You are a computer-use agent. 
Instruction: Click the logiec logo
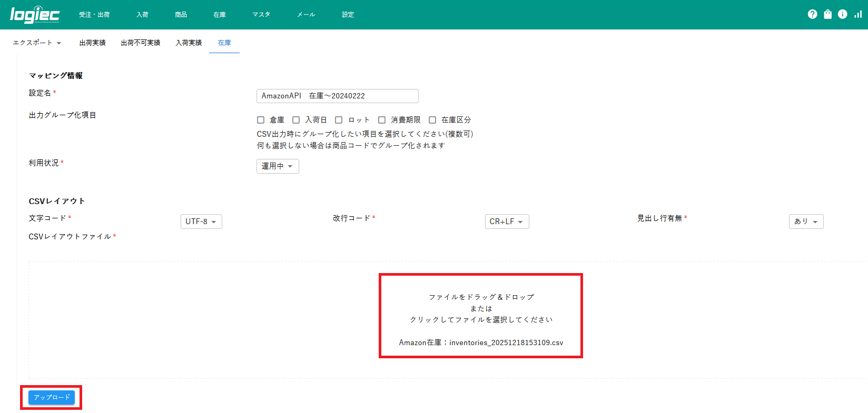point(35,15)
